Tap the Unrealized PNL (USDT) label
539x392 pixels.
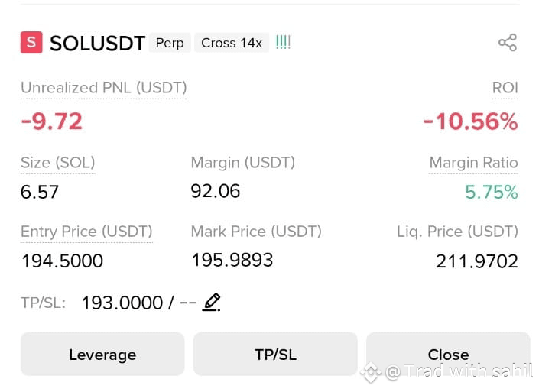(x=104, y=88)
